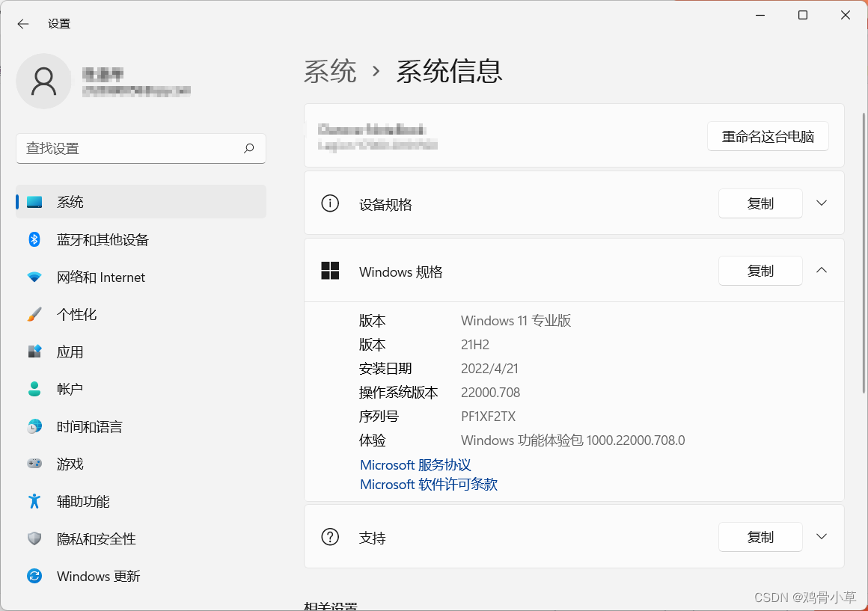The width and height of the screenshot is (868, 611).
Task: Click the 辅助功能 accessibility figure icon
Action: 34,501
